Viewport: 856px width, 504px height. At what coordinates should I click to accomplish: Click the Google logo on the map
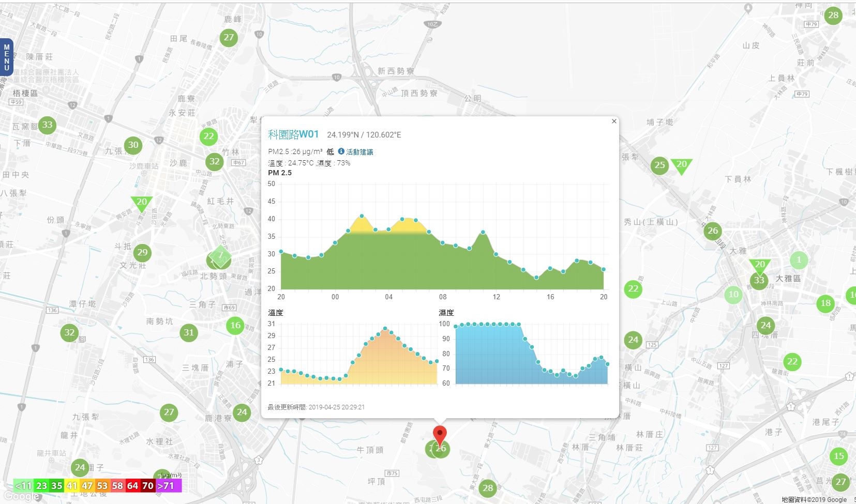click(x=21, y=497)
